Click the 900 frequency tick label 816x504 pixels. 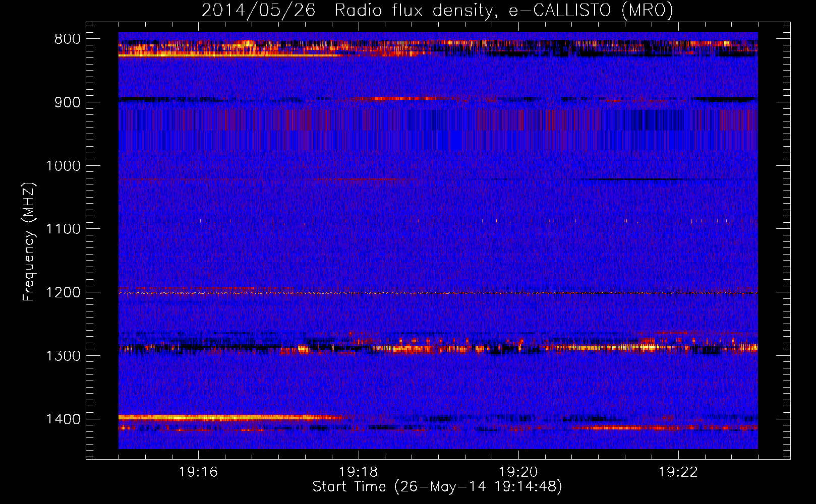click(68, 102)
